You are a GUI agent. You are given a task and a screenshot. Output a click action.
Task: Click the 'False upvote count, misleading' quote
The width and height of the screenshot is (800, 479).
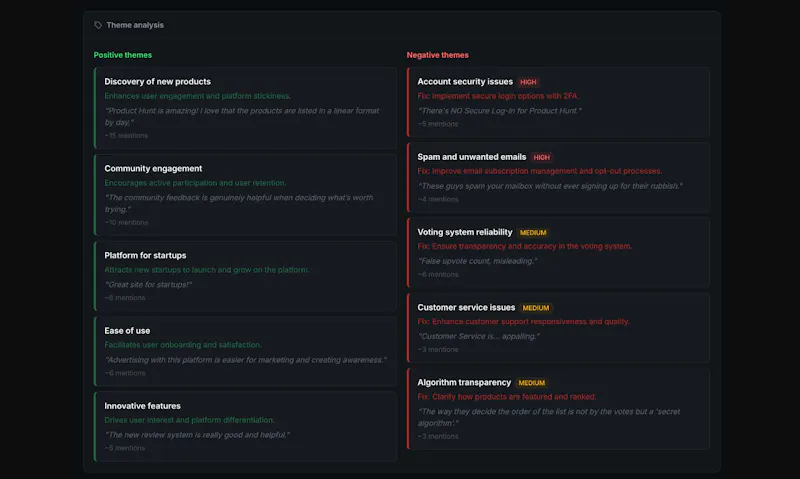tap(477, 261)
